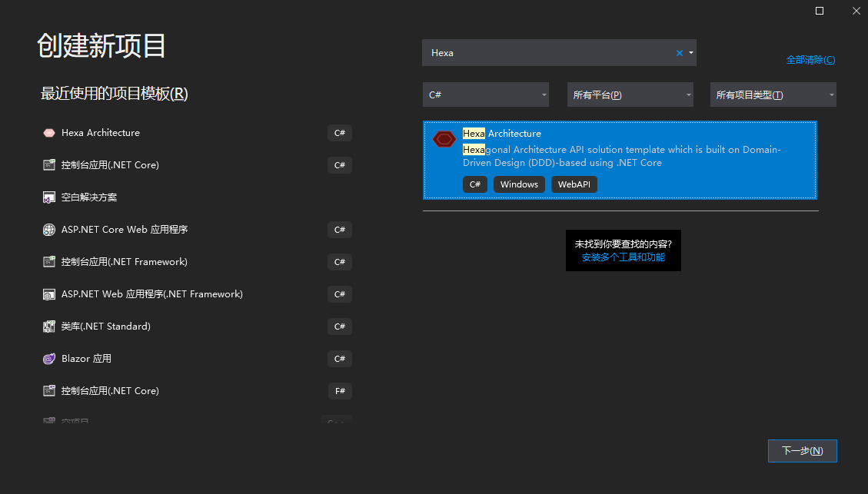Select the Hexa Architecture result title
Viewport: 868px width, 494px height.
coord(502,134)
